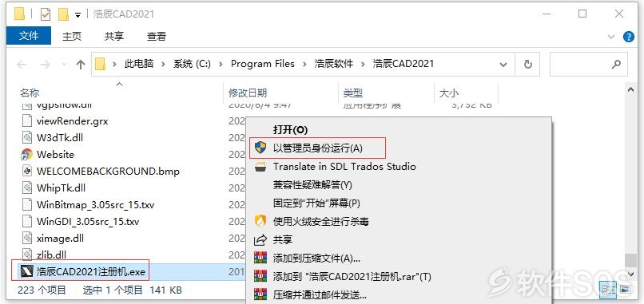
Task: Go up one folder level arrow
Action: pos(81,65)
